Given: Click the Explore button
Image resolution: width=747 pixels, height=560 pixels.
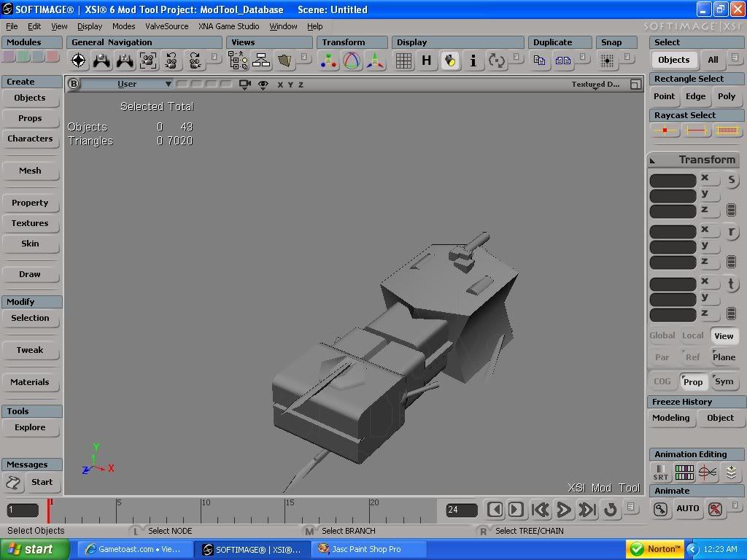Looking at the screenshot, I should coord(30,427).
